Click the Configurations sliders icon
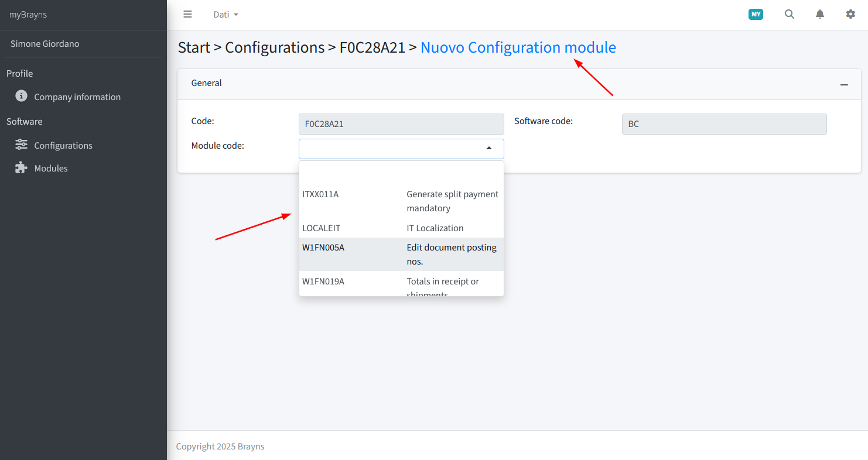This screenshot has width=868, height=460. (21, 145)
